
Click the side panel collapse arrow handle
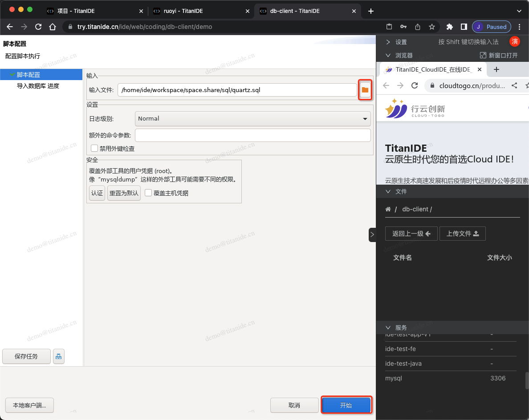click(x=372, y=234)
